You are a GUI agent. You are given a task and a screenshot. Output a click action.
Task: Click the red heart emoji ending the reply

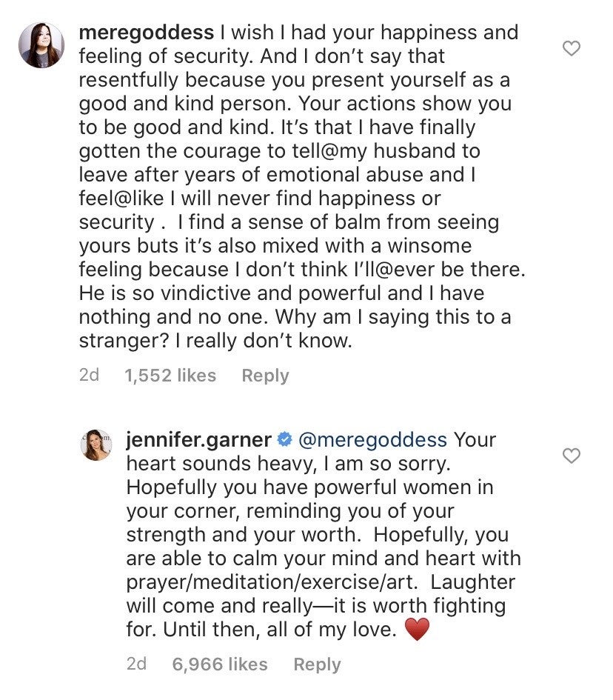[419, 630]
